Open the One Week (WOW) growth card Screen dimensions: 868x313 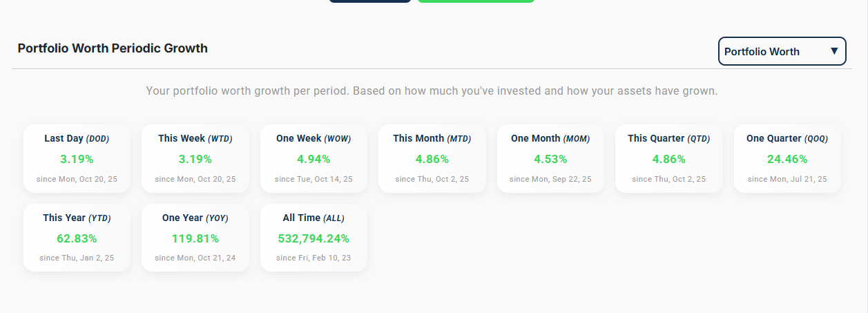click(x=314, y=159)
